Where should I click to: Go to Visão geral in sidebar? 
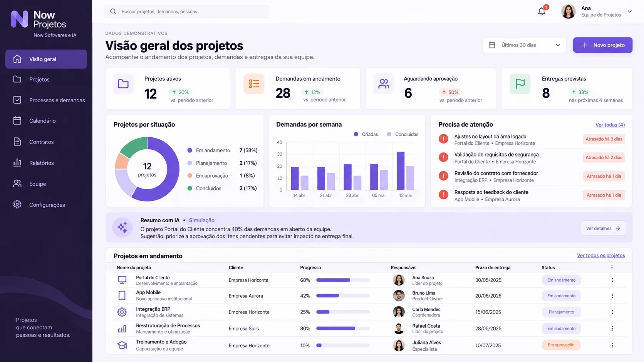[46, 59]
